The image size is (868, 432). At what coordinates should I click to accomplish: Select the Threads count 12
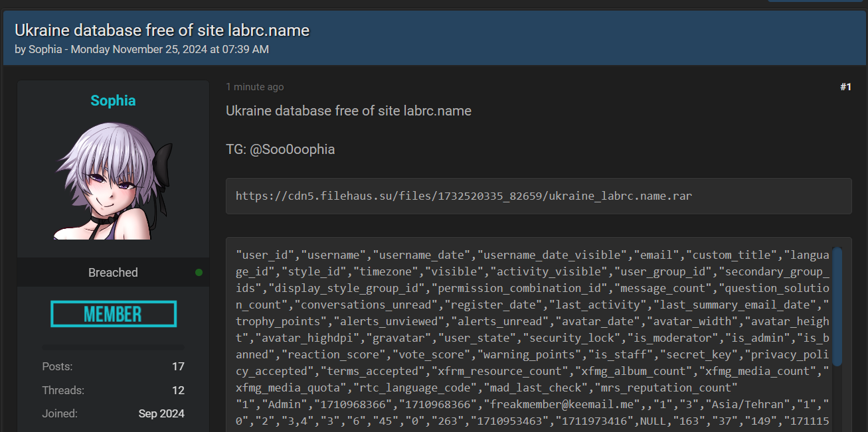point(178,390)
